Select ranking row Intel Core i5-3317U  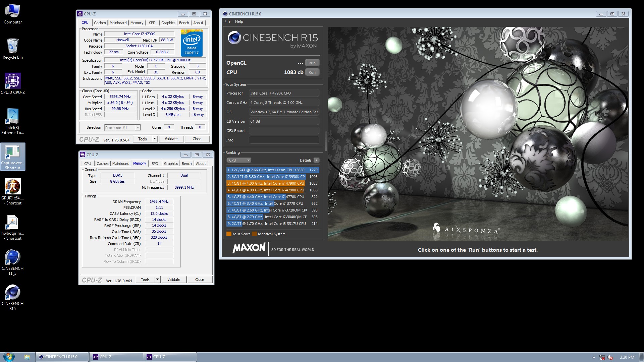272,224
